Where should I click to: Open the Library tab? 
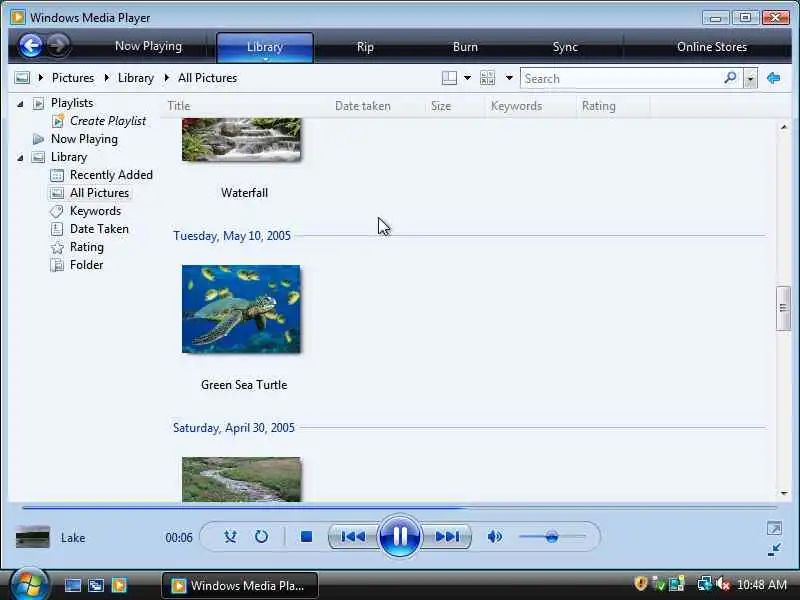[265, 47]
